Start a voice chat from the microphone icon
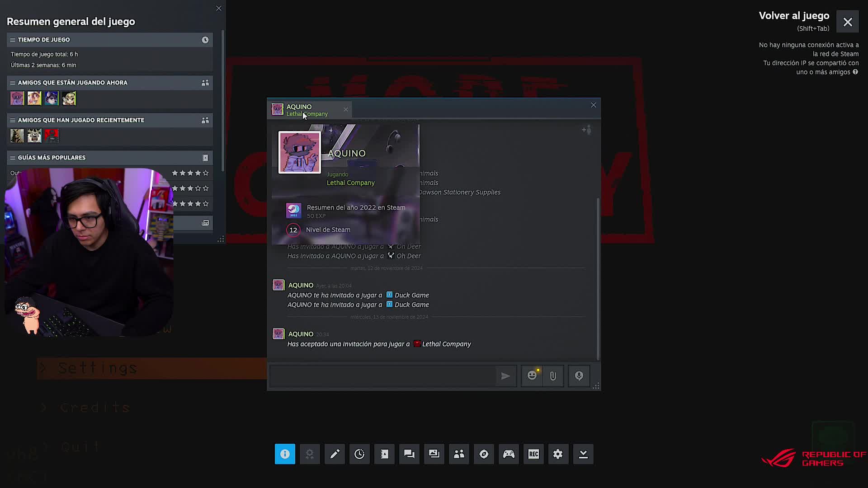The height and width of the screenshot is (488, 868). pos(579,375)
